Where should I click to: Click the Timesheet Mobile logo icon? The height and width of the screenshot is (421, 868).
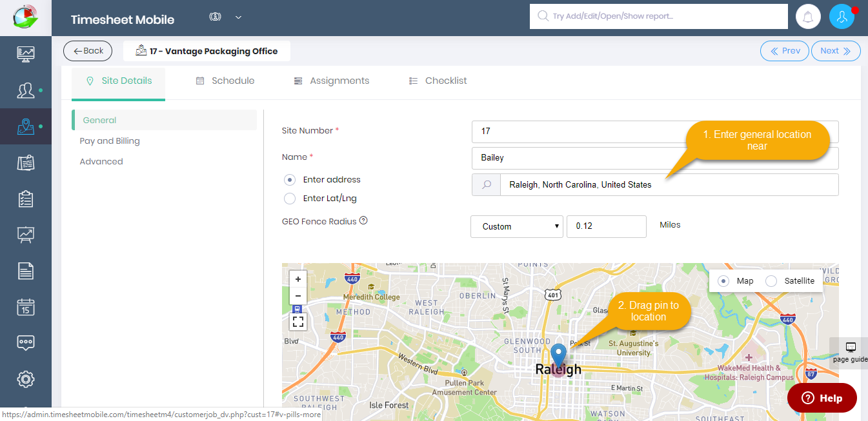[26, 17]
